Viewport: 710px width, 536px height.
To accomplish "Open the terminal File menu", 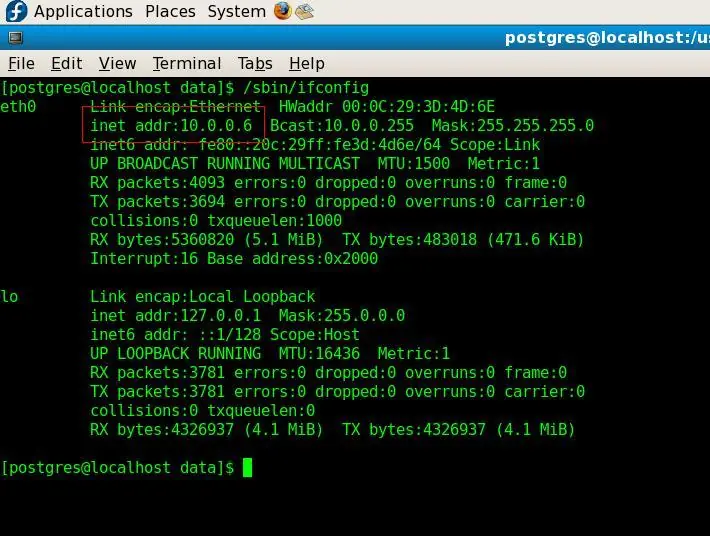I will pos(21,63).
